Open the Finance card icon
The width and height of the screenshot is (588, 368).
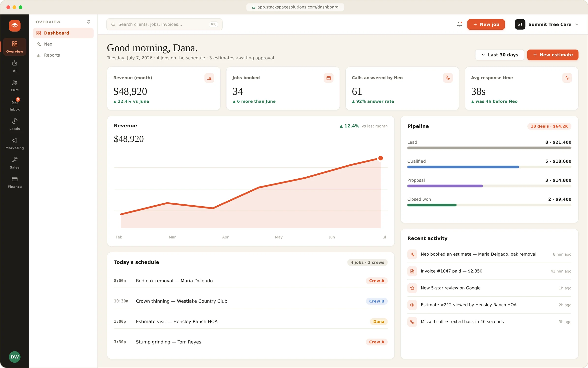(x=15, y=182)
